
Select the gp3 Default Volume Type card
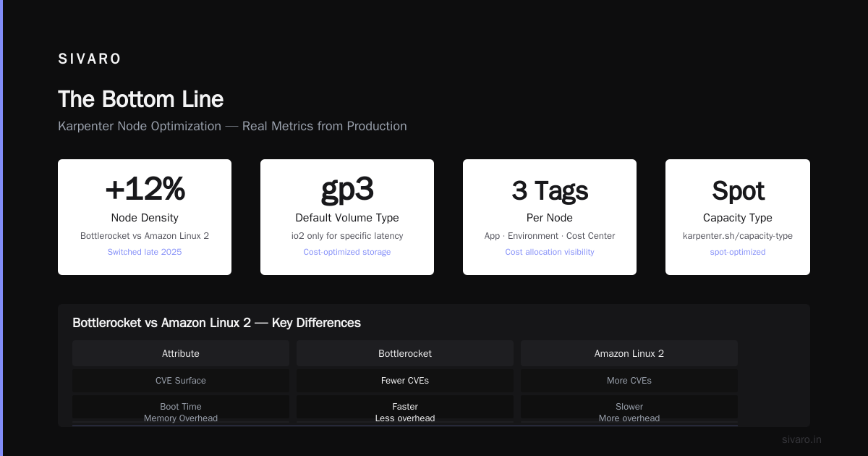347,217
